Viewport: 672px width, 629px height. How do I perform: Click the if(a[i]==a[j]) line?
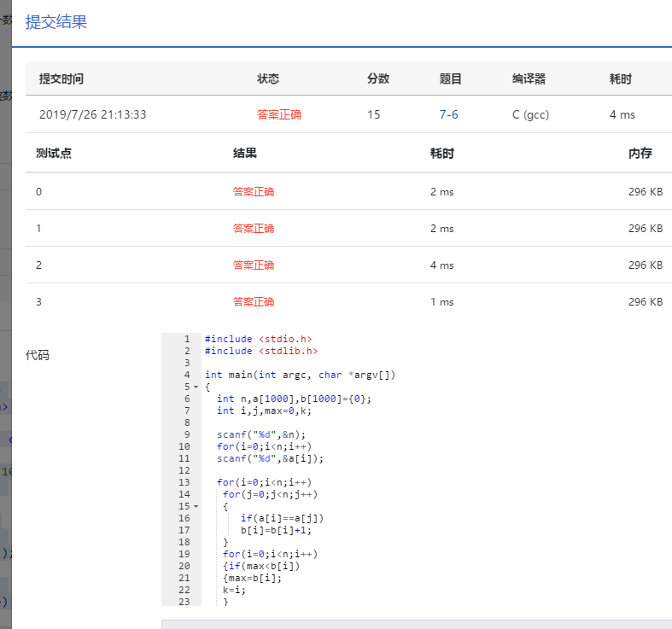[282, 518]
